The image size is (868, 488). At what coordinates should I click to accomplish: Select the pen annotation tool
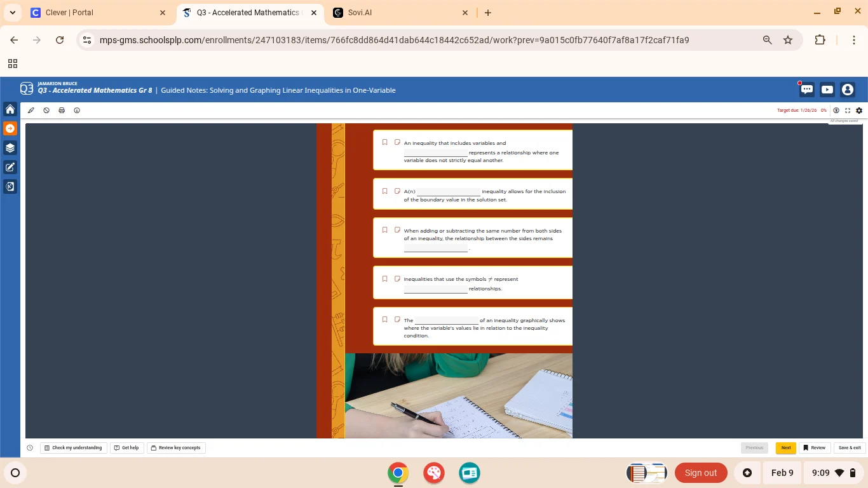click(31, 110)
